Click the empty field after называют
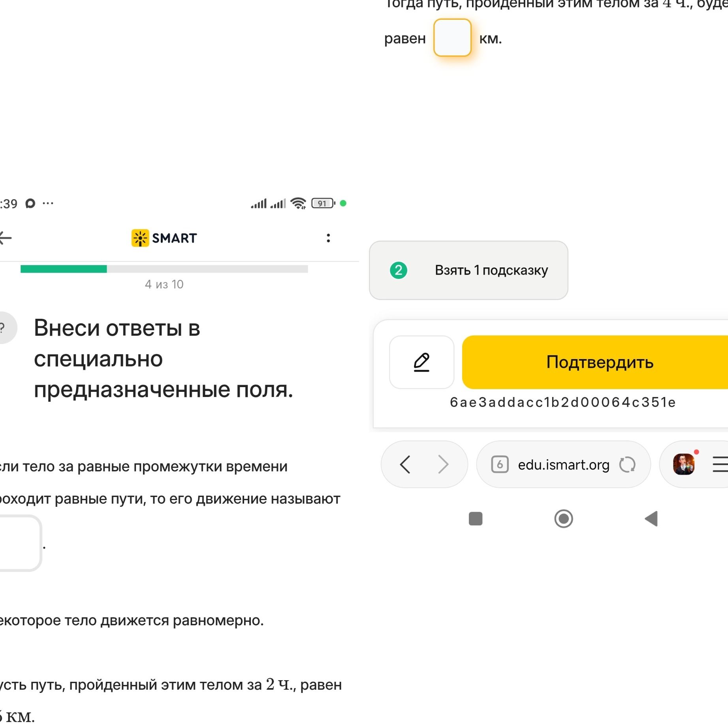 pos(21,543)
